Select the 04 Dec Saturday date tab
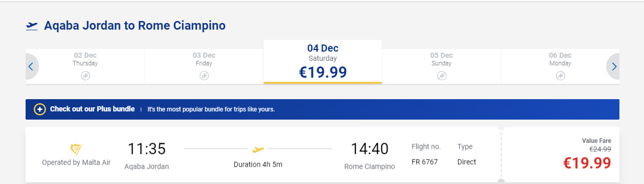The image size is (644, 184). point(323,61)
